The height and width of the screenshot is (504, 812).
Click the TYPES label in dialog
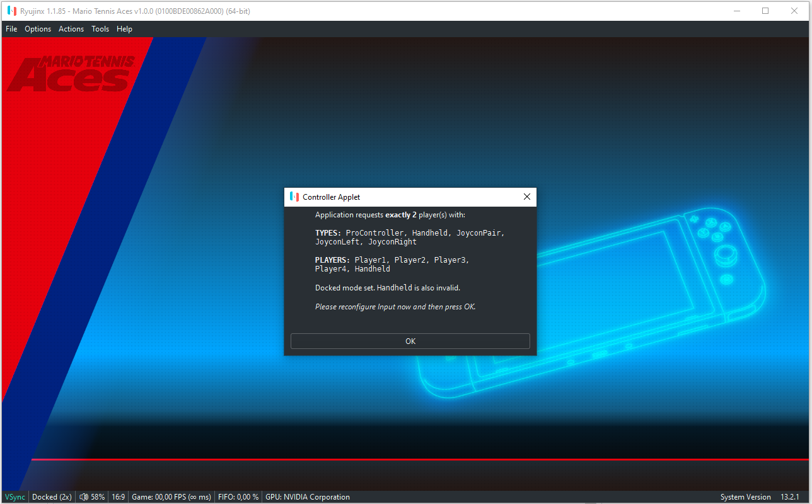(328, 233)
